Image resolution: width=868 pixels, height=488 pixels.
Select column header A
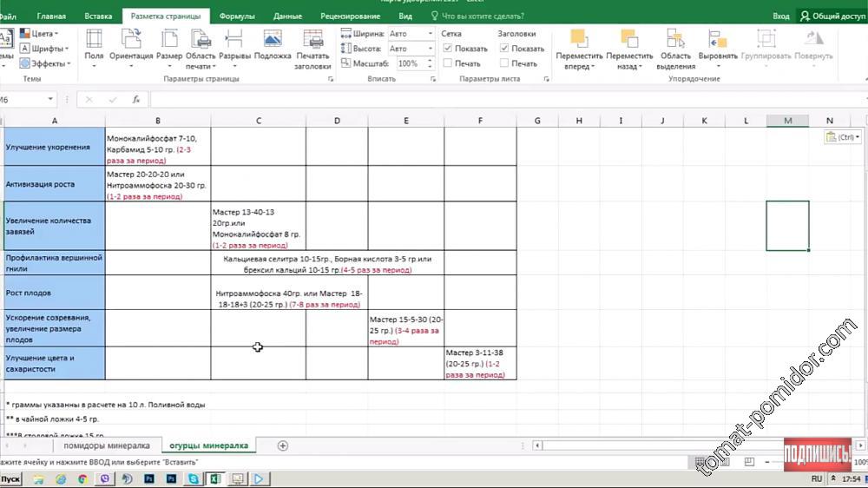(54, 121)
